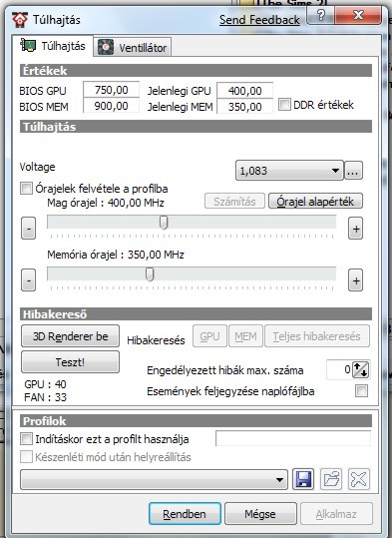Check Események feljegyzése naplófájlba
The height and width of the screenshot is (538, 392).
(x=361, y=391)
